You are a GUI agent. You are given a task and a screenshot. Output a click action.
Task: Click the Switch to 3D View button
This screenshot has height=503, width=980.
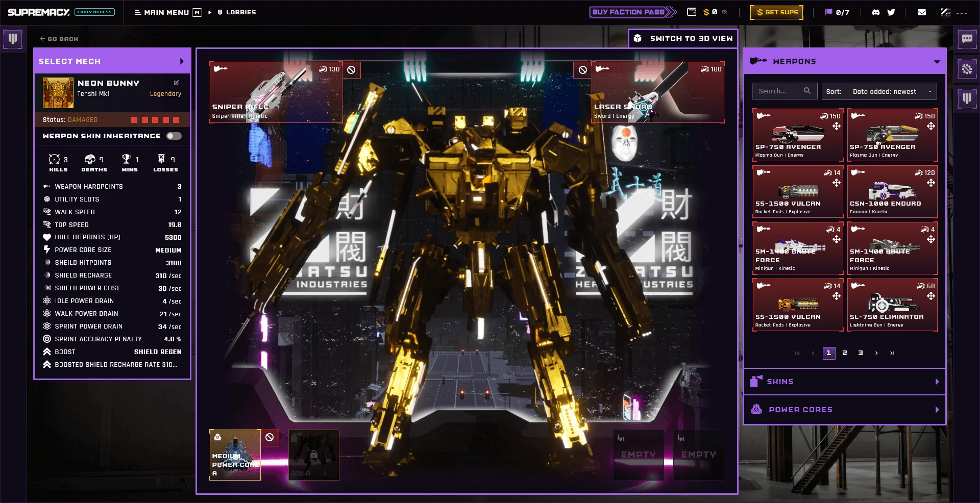pos(683,38)
